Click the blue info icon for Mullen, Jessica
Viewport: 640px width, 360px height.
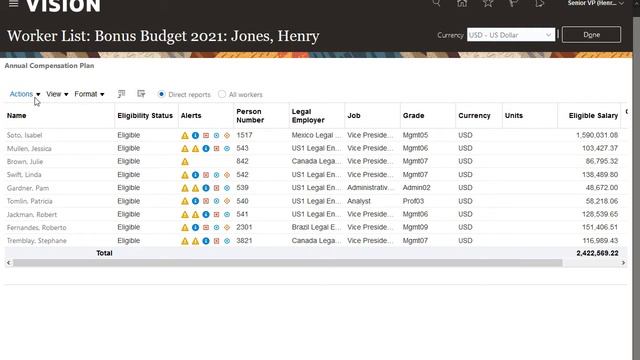[x=206, y=149]
